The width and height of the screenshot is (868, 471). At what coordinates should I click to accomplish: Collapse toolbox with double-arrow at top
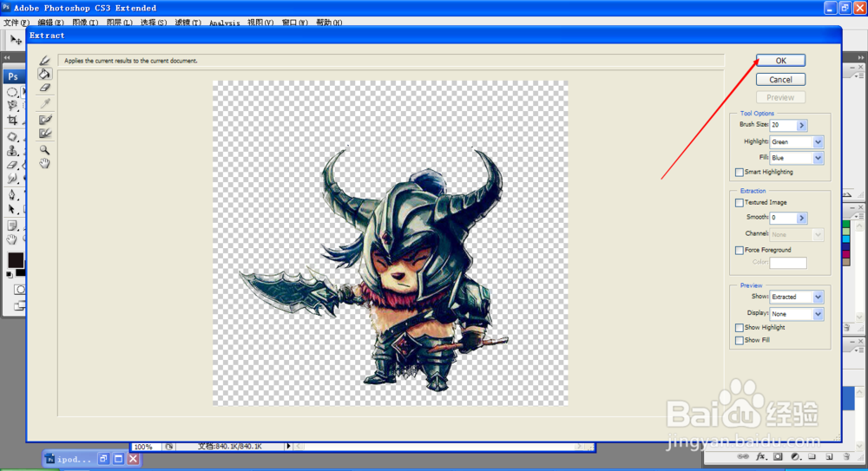tap(7, 57)
